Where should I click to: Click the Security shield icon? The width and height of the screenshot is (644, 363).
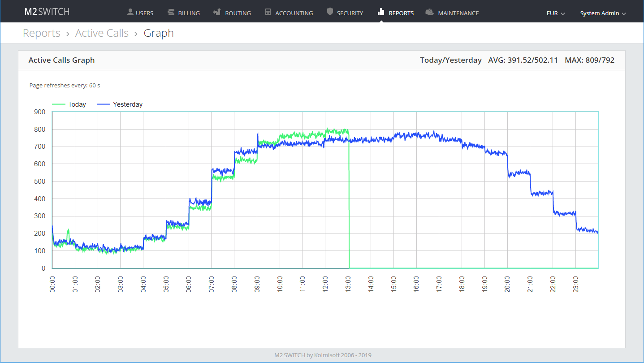pos(330,12)
